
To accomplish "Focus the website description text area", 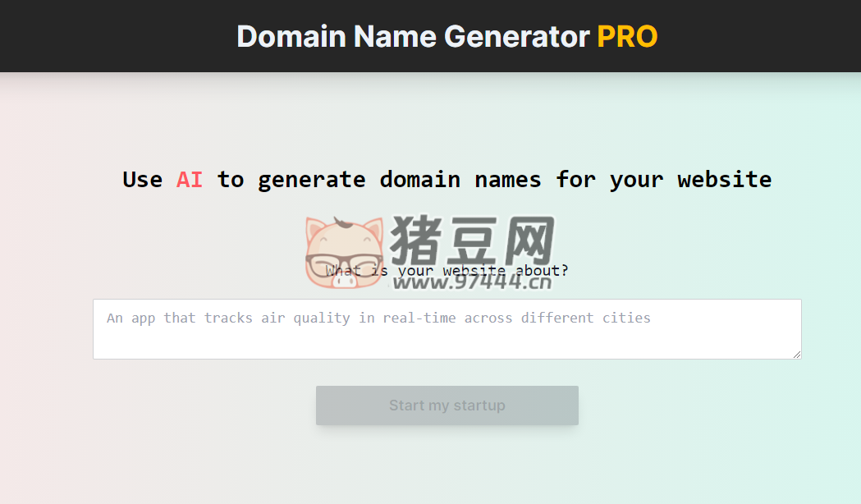I will pyautogui.click(x=447, y=328).
